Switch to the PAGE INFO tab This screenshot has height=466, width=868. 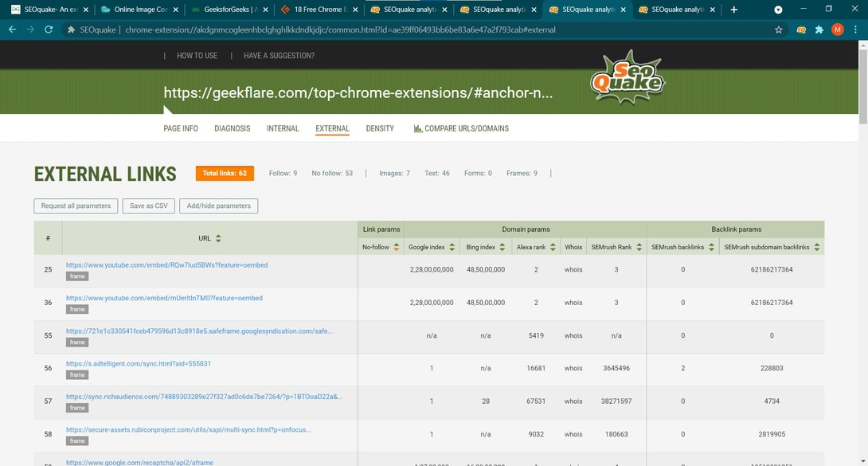[181, 128]
